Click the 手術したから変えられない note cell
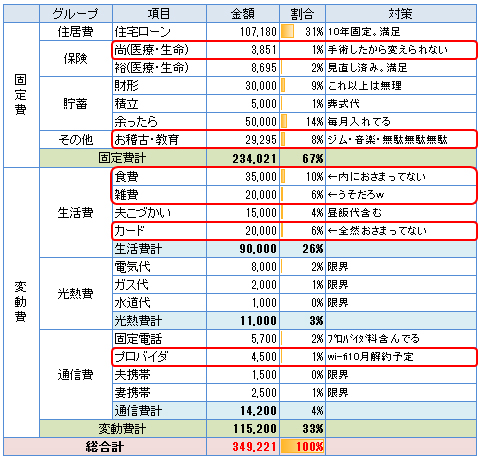 point(401,50)
